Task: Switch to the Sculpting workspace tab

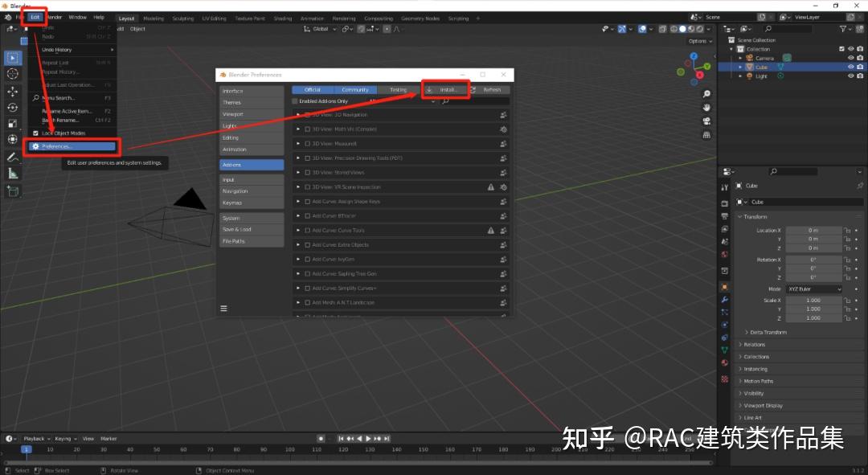Action: click(x=182, y=18)
